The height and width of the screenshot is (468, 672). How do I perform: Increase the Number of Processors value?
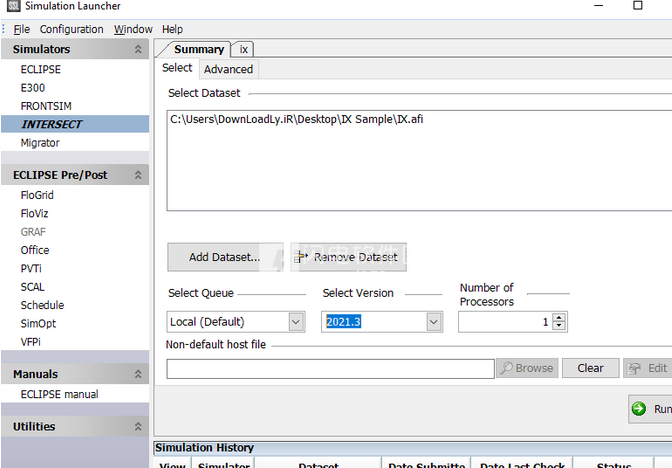tap(558, 317)
